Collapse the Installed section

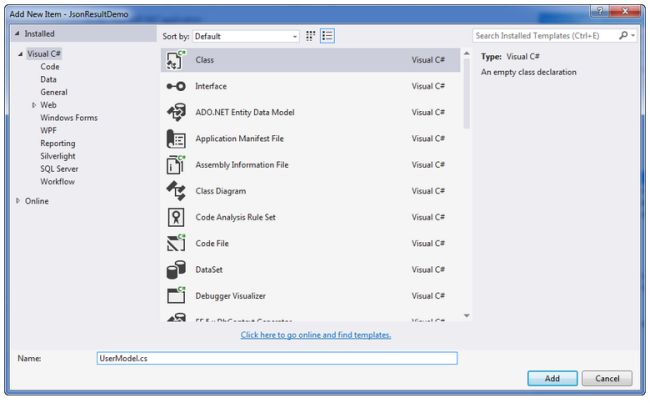(x=17, y=34)
